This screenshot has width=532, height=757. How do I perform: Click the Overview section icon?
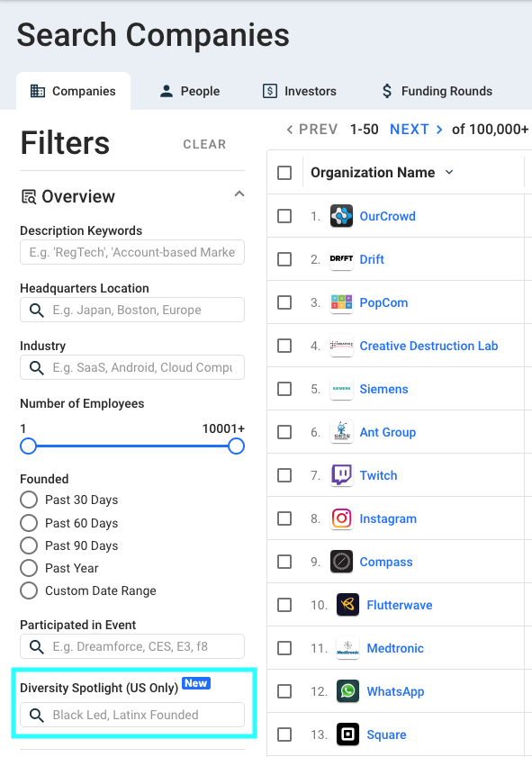click(x=29, y=197)
